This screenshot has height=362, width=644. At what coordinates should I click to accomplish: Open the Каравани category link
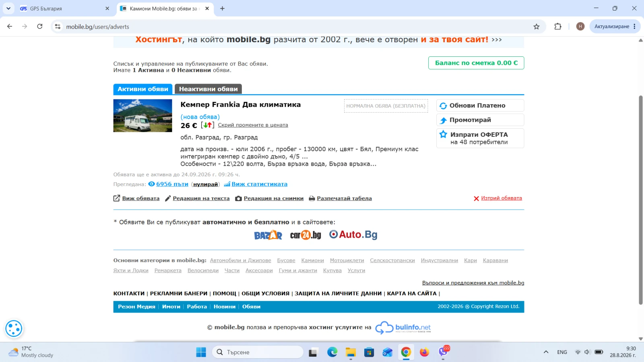pos(495,261)
